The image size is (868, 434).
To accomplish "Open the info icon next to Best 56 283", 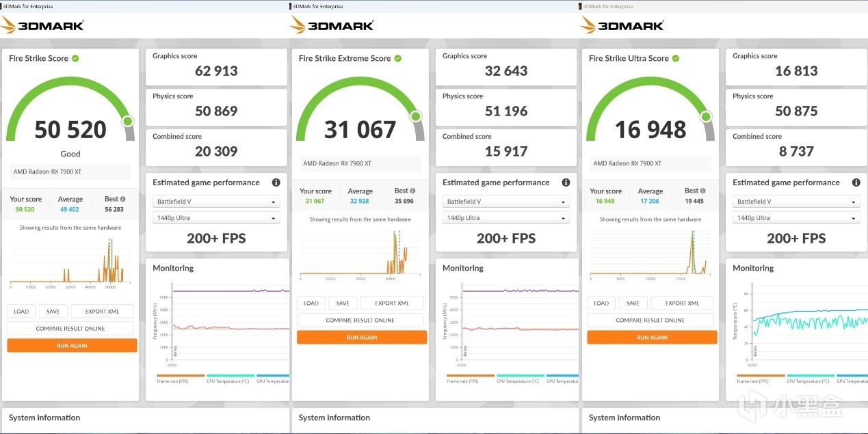I will (122, 199).
